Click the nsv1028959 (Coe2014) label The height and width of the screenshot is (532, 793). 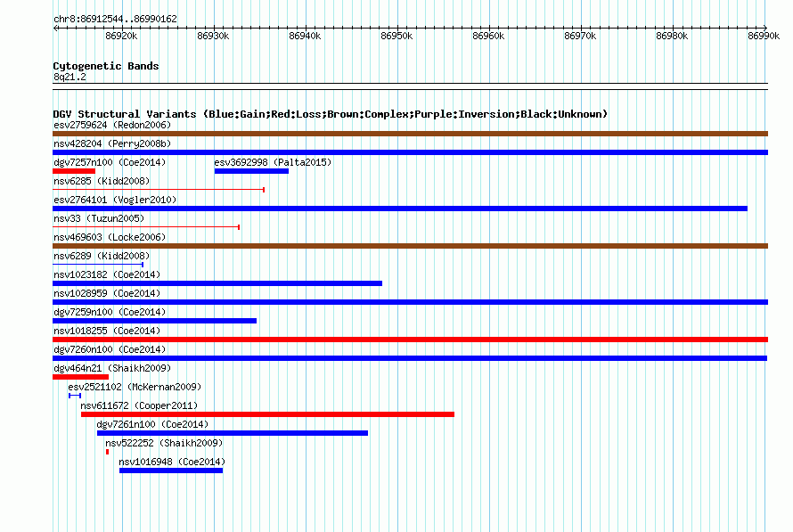coord(107,293)
